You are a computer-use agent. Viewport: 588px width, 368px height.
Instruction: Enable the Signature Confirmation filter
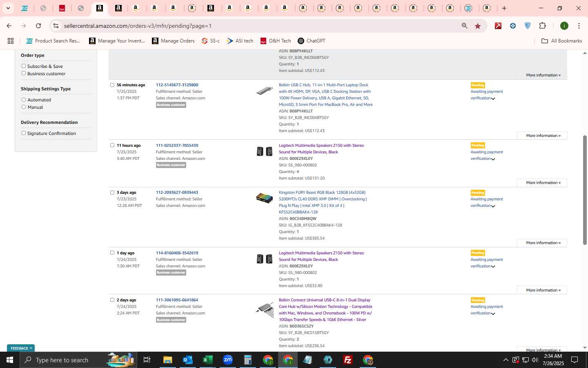(x=24, y=133)
